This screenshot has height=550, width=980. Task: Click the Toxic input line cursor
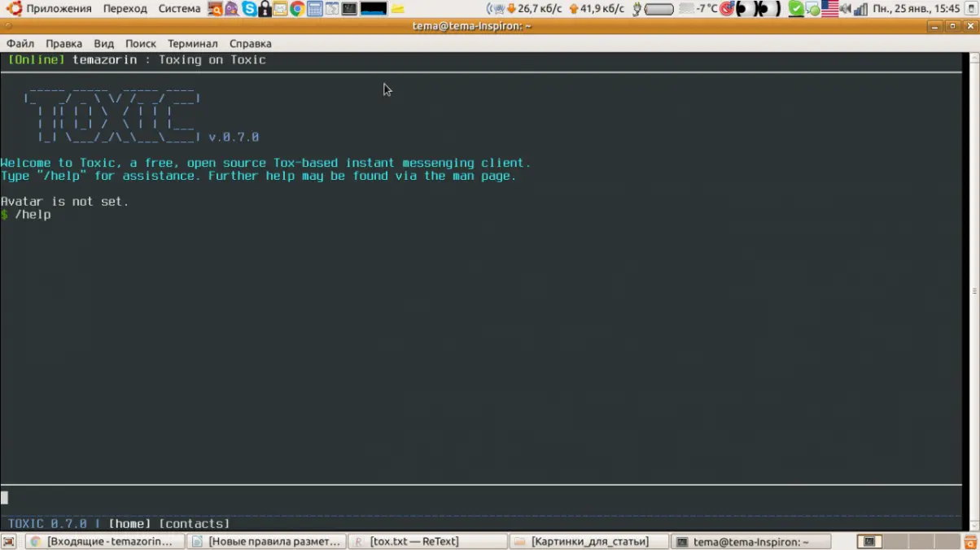pyautogui.click(x=4, y=498)
